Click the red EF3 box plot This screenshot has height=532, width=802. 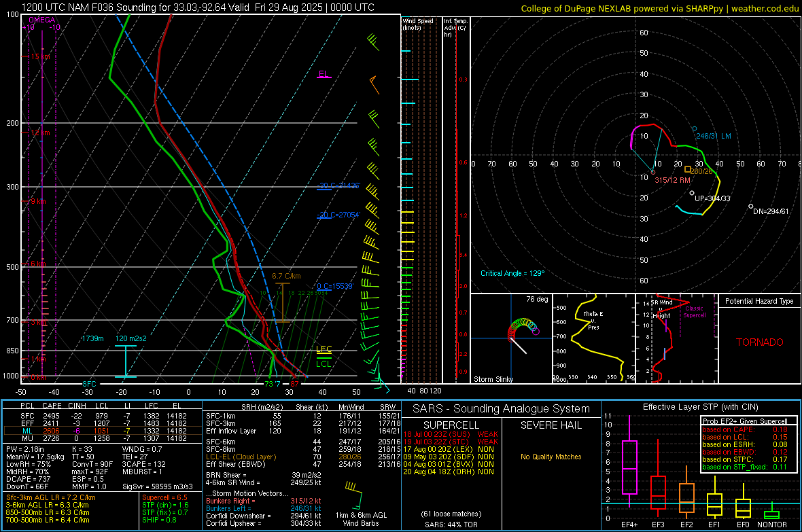pyautogui.click(x=658, y=478)
